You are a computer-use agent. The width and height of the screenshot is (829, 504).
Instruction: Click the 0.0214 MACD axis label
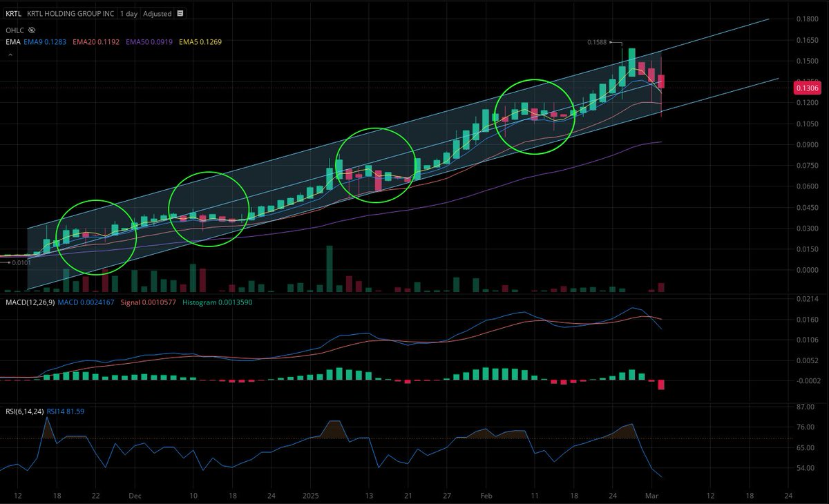click(x=808, y=299)
